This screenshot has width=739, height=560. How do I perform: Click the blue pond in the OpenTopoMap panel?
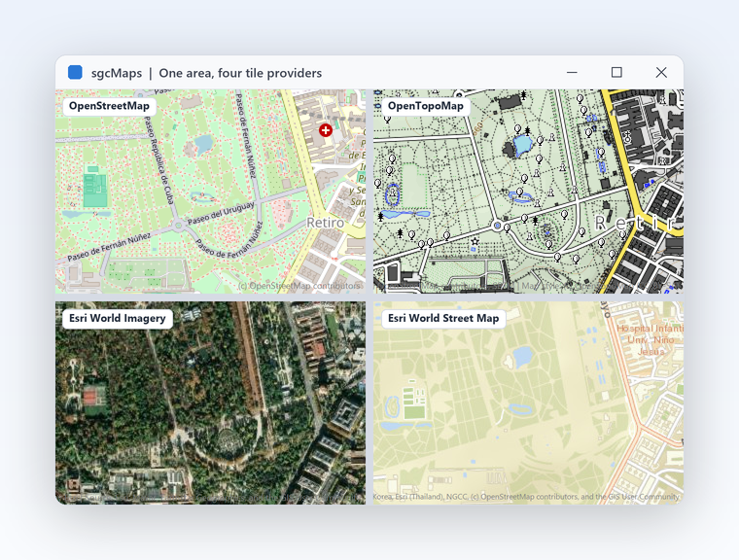point(522,145)
